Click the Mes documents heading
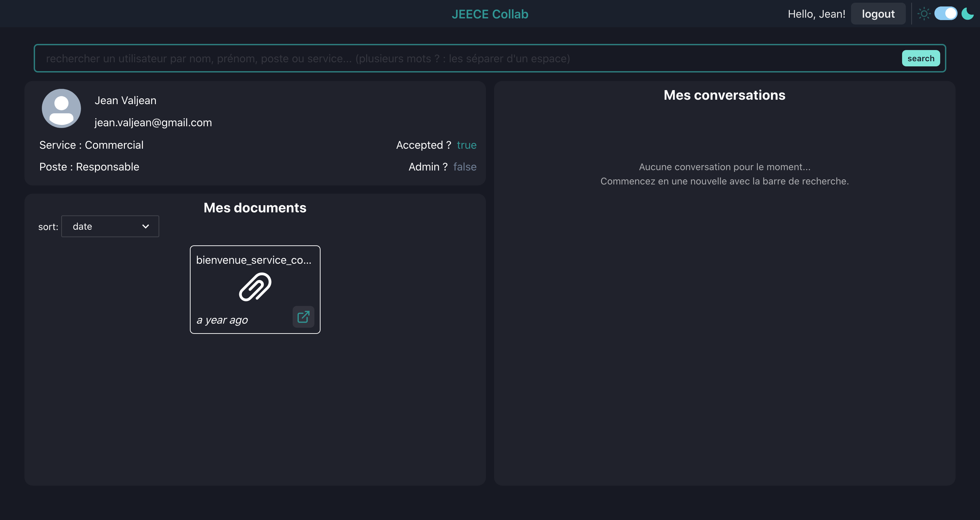Screen dimensions: 980x520 coord(255,208)
